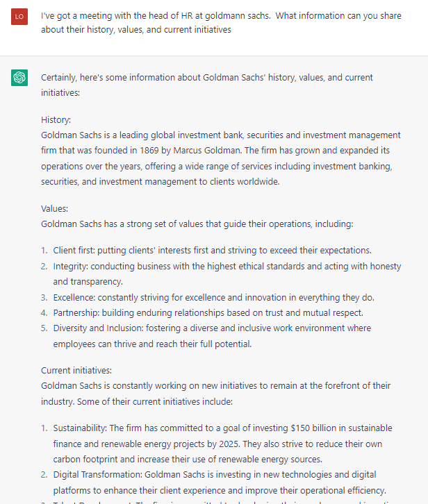Click the sentence 'Goldman Sachs has a strong set of values'
The width and height of the screenshot is (428, 504).
(x=197, y=224)
